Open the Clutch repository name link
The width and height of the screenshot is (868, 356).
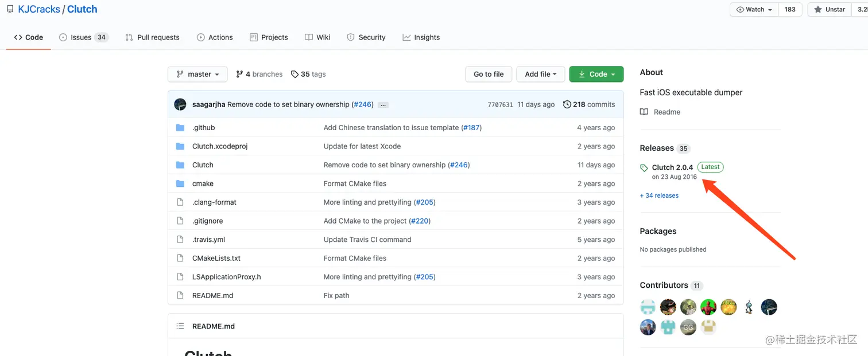(82, 9)
